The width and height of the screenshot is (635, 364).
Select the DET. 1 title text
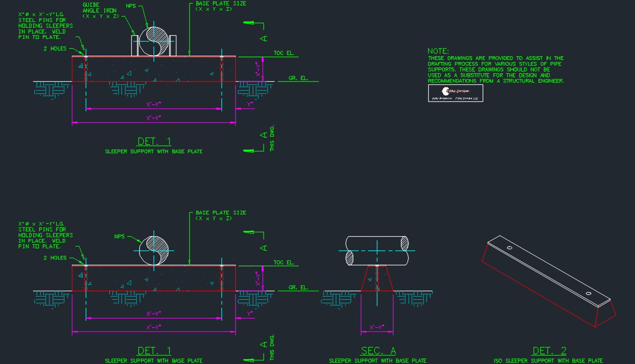[x=153, y=141]
